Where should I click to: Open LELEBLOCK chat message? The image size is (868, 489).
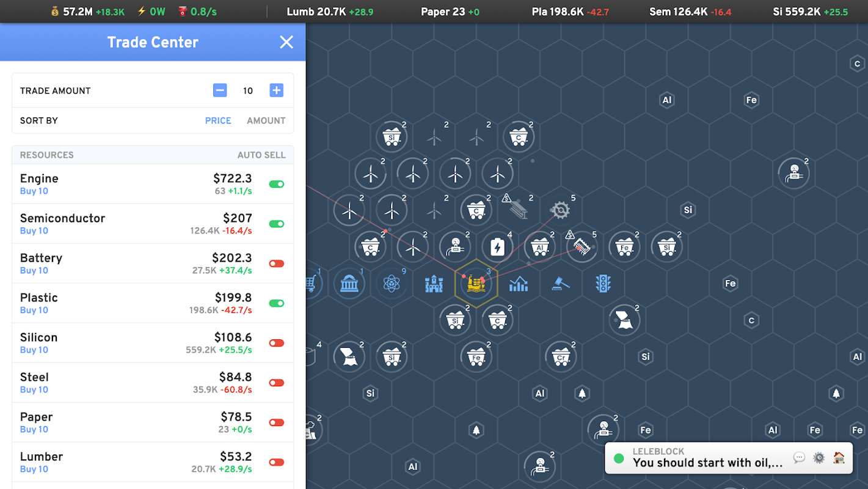[707, 458]
